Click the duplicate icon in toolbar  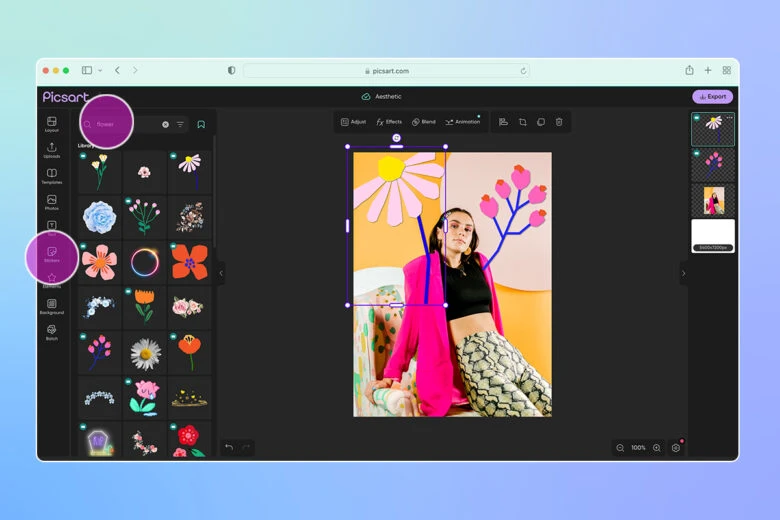point(540,122)
